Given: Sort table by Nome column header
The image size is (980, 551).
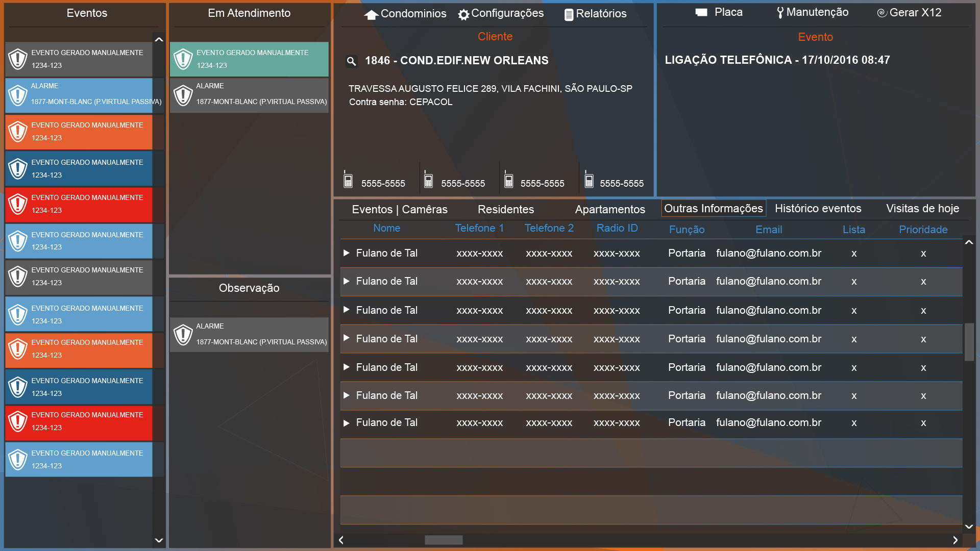Looking at the screenshot, I should (386, 228).
